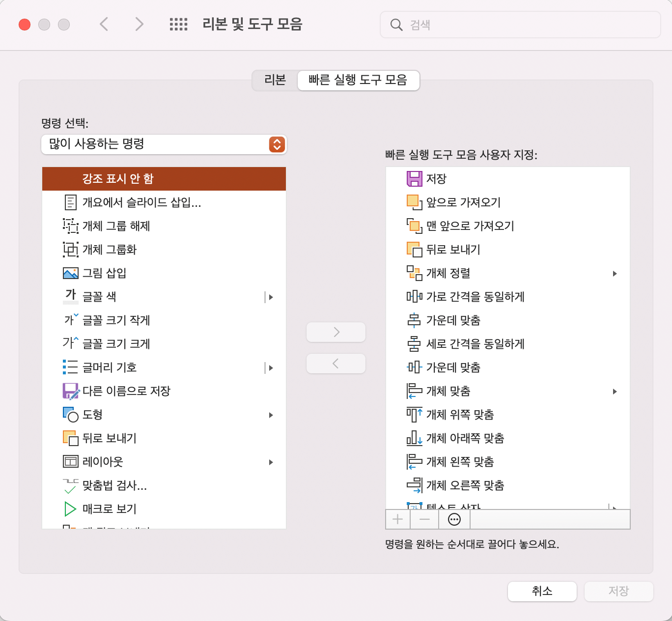Click the add-to-toolbar right arrow button

(x=336, y=332)
